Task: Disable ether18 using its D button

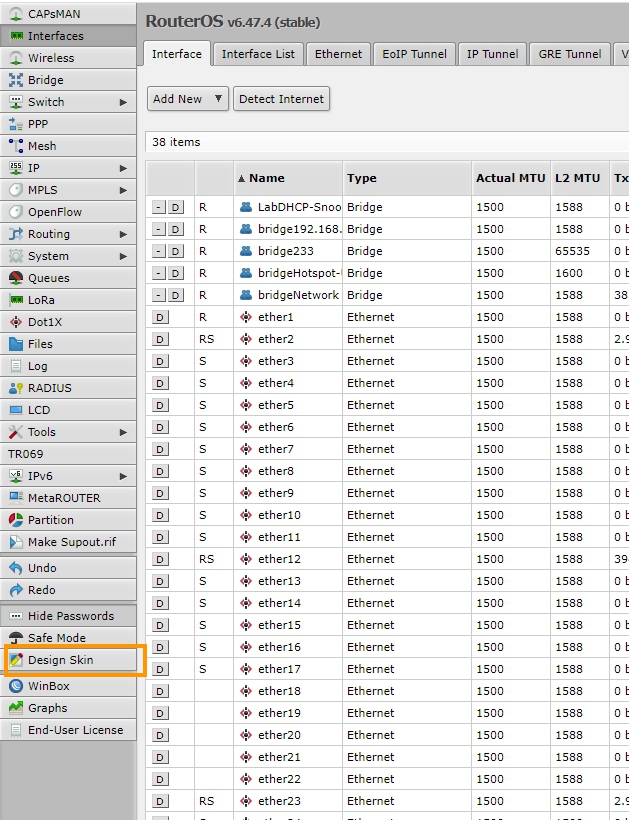Action: [160, 691]
